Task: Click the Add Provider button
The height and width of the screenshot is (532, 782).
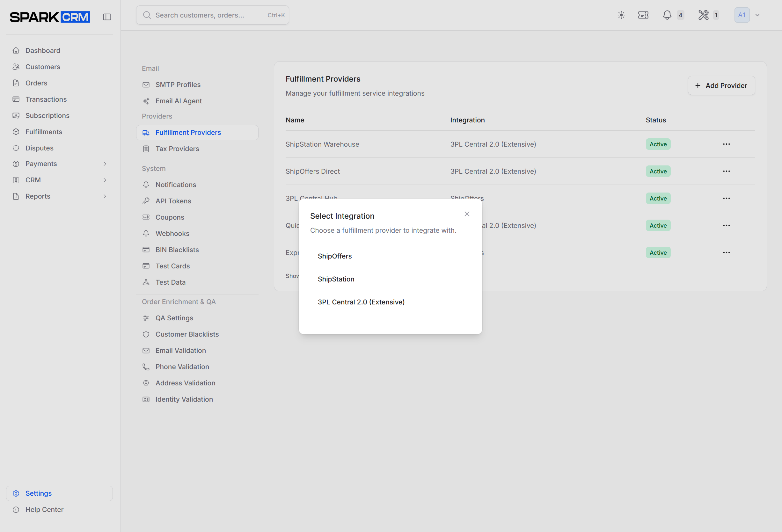Action: [721, 85]
